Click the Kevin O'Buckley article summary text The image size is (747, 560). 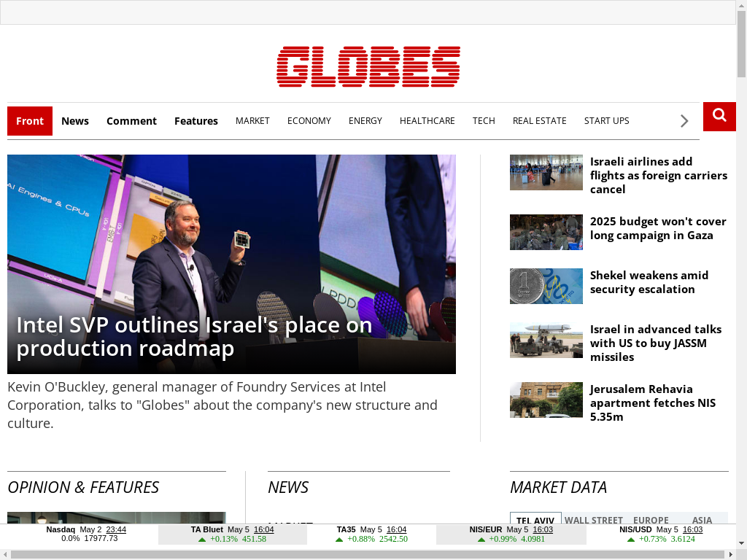[222, 405]
